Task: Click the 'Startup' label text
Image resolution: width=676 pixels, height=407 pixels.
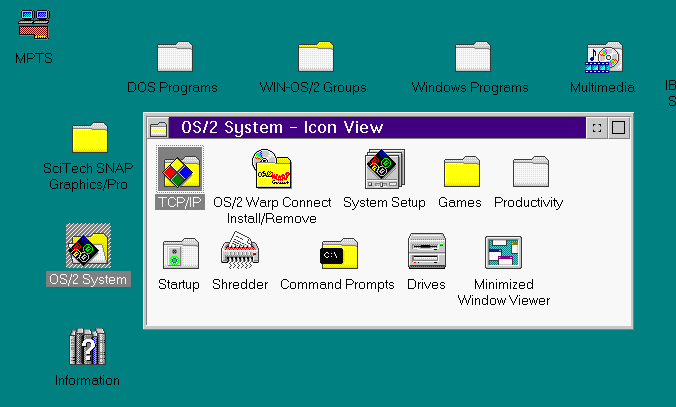Action: (179, 285)
